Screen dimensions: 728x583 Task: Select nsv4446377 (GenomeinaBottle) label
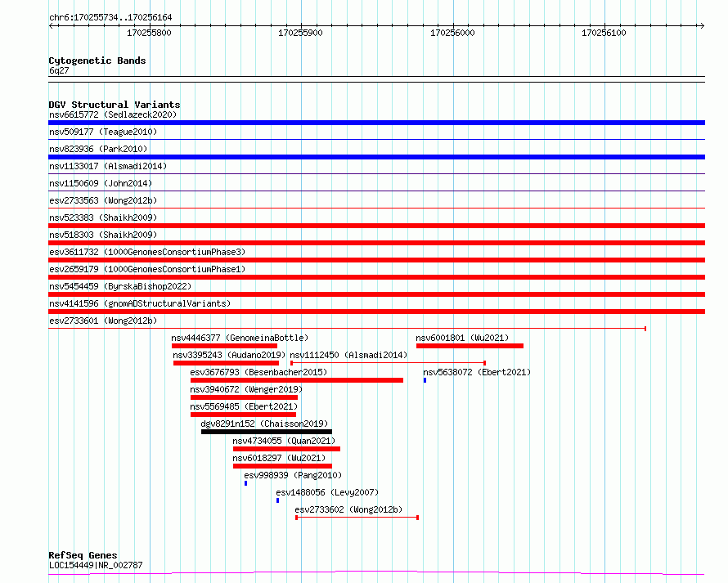pyautogui.click(x=240, y=338)
